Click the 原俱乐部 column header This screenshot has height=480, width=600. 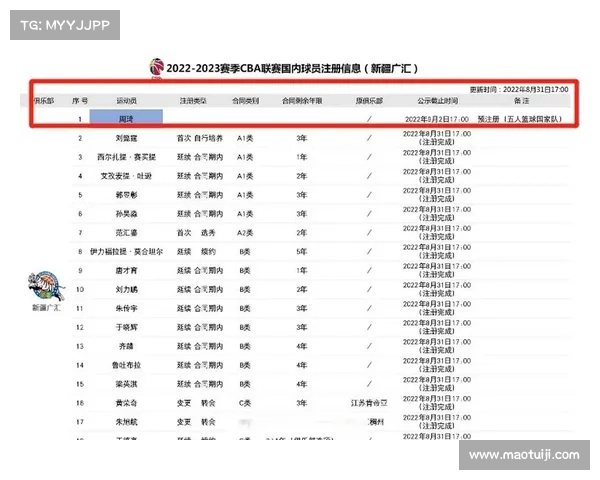point(369,101)
